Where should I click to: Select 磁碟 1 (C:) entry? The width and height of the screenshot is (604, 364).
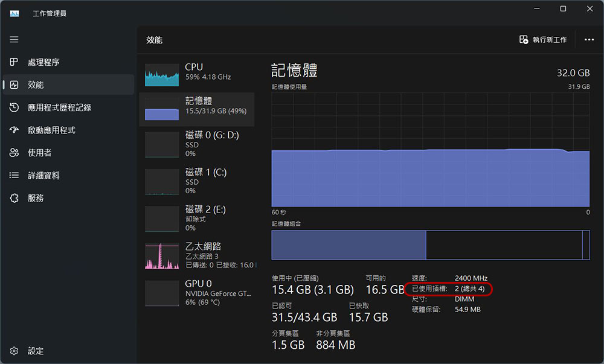point(197,181)
